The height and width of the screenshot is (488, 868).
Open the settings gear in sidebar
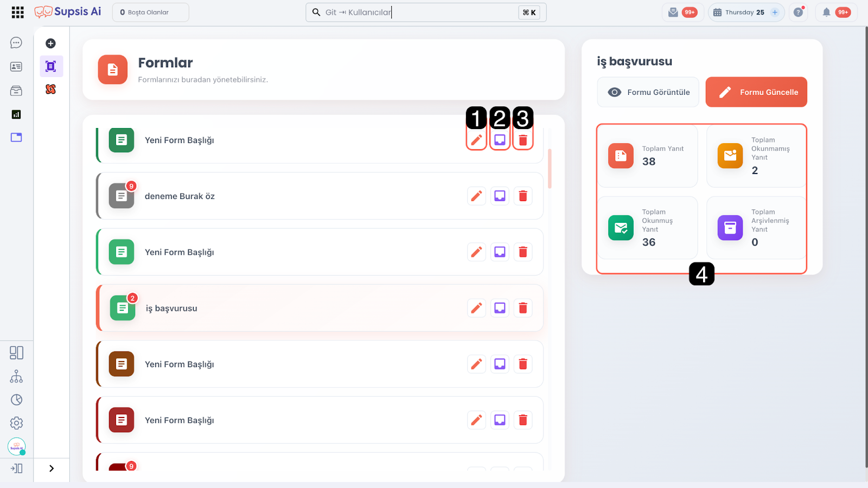click(16, 423)
